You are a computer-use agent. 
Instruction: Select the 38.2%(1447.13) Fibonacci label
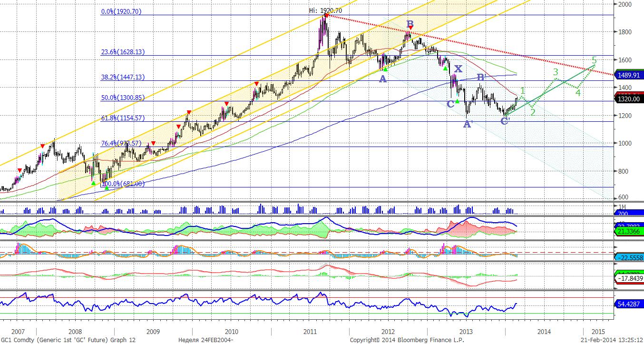123,77
